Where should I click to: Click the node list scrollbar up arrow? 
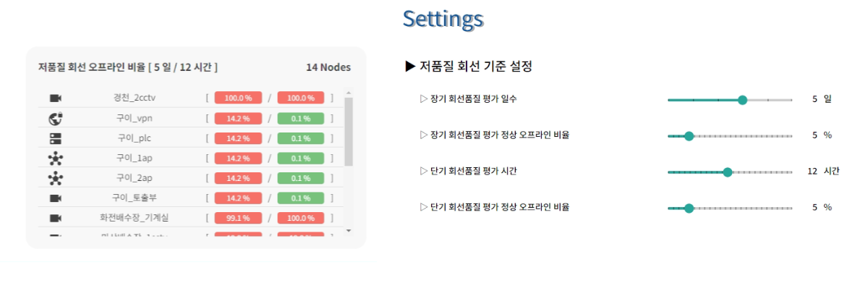(349, 93)
